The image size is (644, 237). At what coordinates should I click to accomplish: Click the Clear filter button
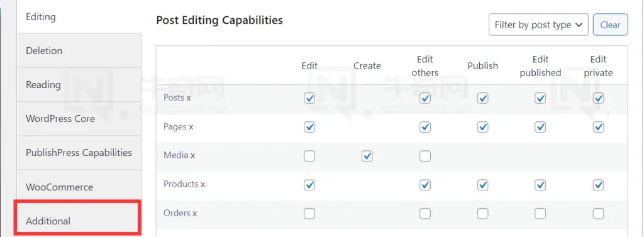tap(610, 25)
